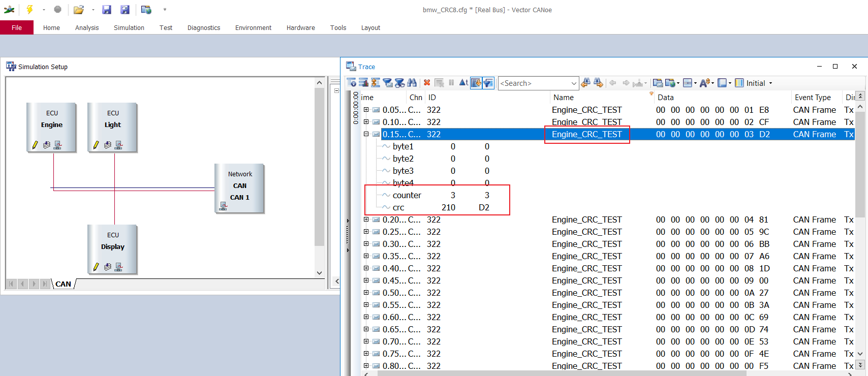Expand the 0.45 trace row

[366, 280]
